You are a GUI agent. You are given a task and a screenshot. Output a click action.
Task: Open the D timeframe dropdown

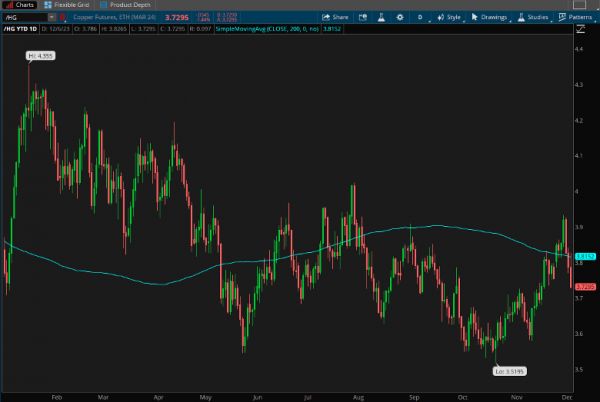pyautogui.click(x=421, y=17)
